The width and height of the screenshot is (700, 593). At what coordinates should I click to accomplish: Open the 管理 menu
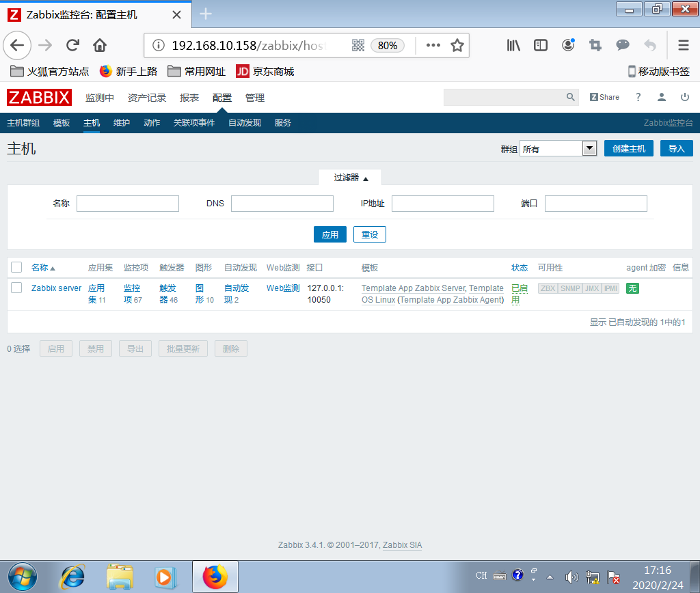pos(255,98)
